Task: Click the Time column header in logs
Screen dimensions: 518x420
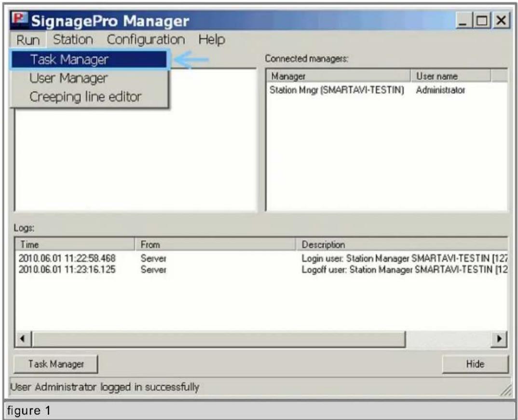Action: click(x=75, y=244)
